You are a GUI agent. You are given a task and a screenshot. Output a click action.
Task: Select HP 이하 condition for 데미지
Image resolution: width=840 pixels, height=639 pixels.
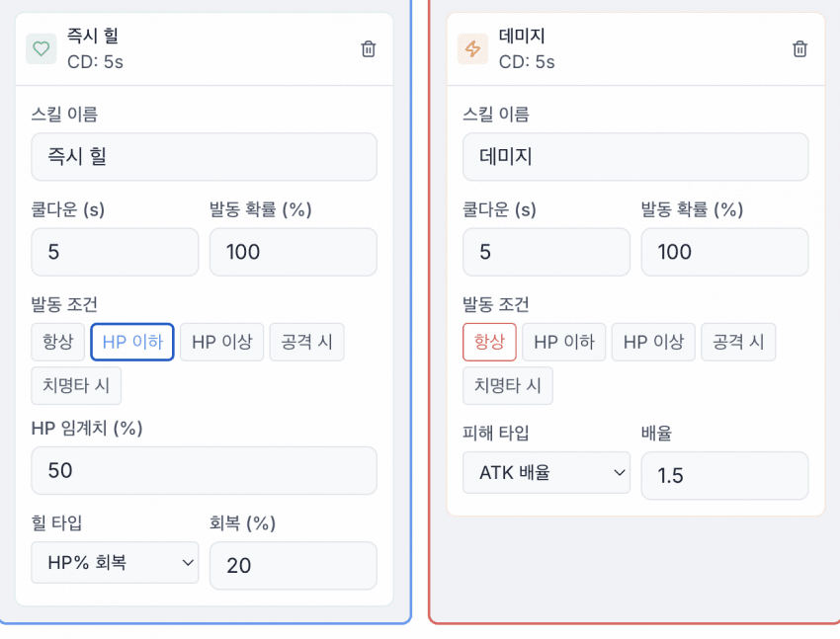[564, 342]
